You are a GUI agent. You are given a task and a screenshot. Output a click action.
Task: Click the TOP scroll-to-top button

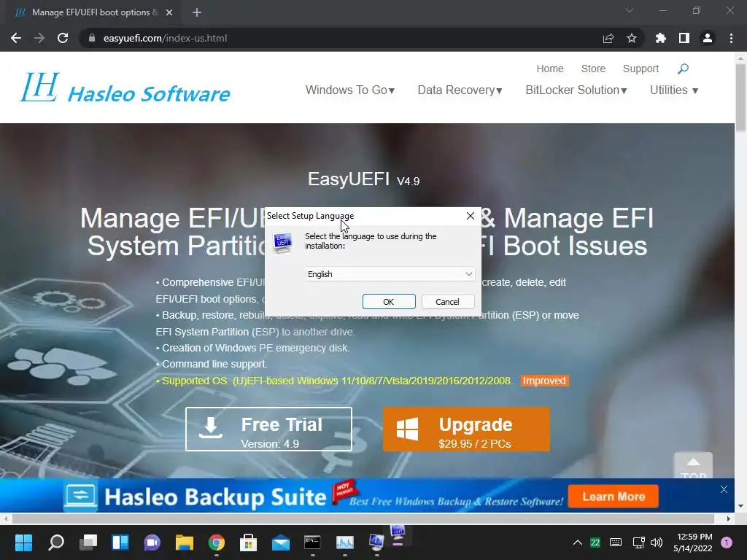(693, 466)
